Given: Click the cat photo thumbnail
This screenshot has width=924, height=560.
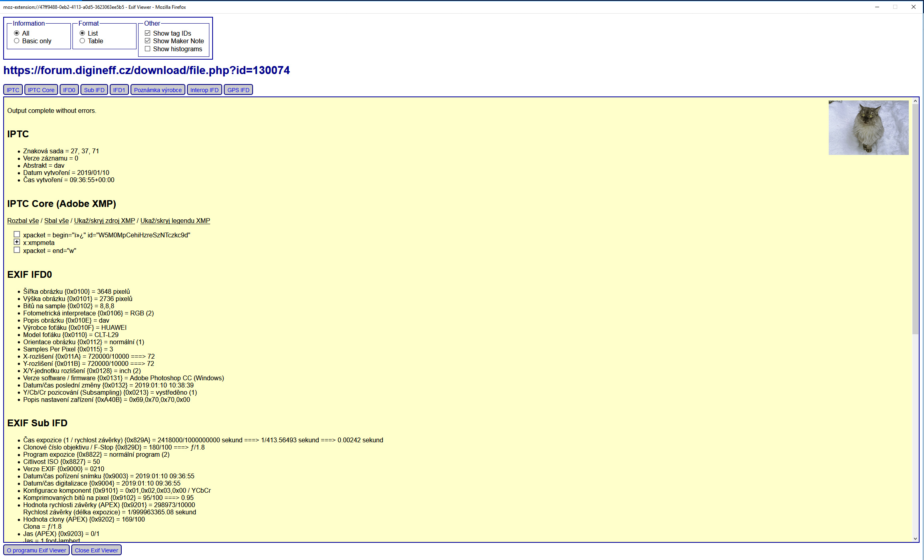Looking at the screenshot, I should pos(868,128).
